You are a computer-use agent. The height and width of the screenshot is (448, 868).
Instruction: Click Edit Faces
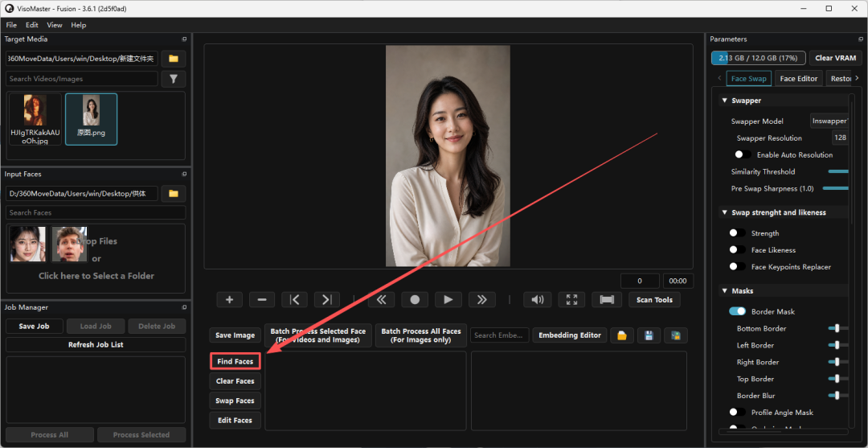point(235,421)
